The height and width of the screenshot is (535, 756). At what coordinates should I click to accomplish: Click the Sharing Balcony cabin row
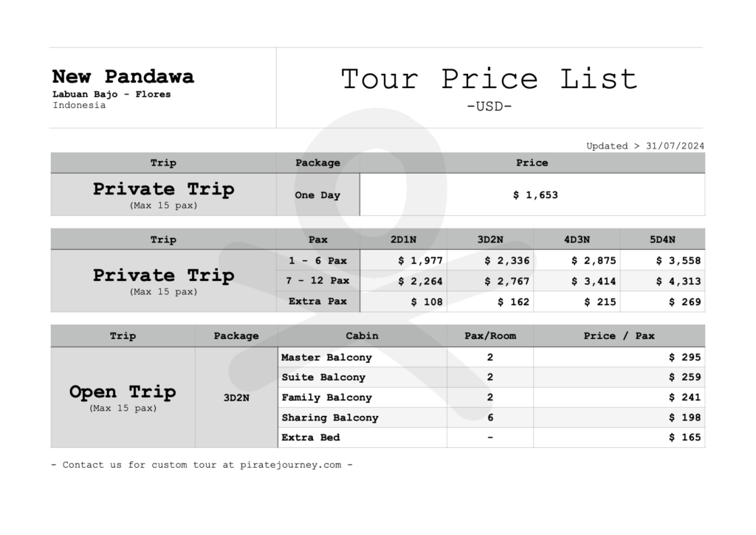coord(491,418)
